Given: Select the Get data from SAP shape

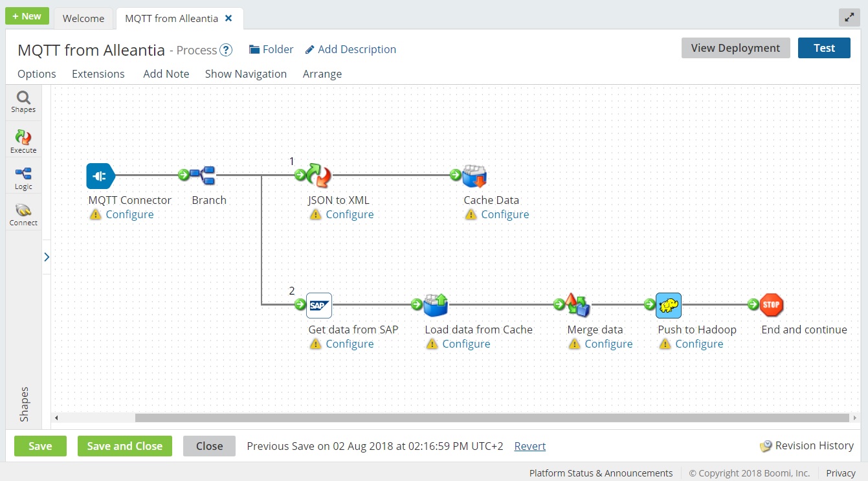Looking at the screenshot, I should (319, 305).
